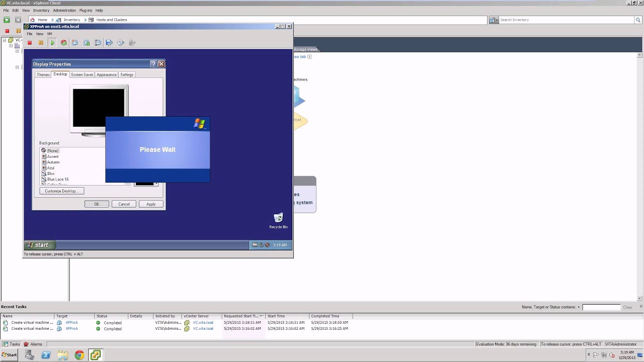The image size is (644, 362).
Task: Click the red stop icon in main vSphere toolbar
Action: click(x=7, y=31)
